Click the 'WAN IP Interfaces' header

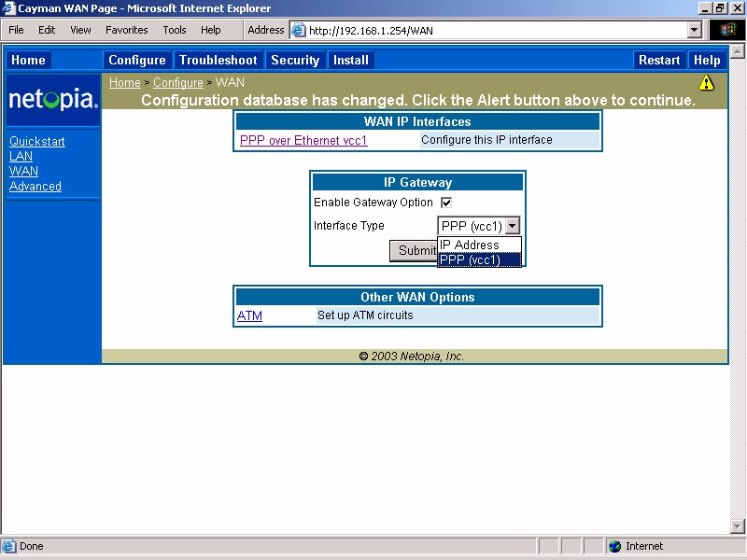point(417,121)
